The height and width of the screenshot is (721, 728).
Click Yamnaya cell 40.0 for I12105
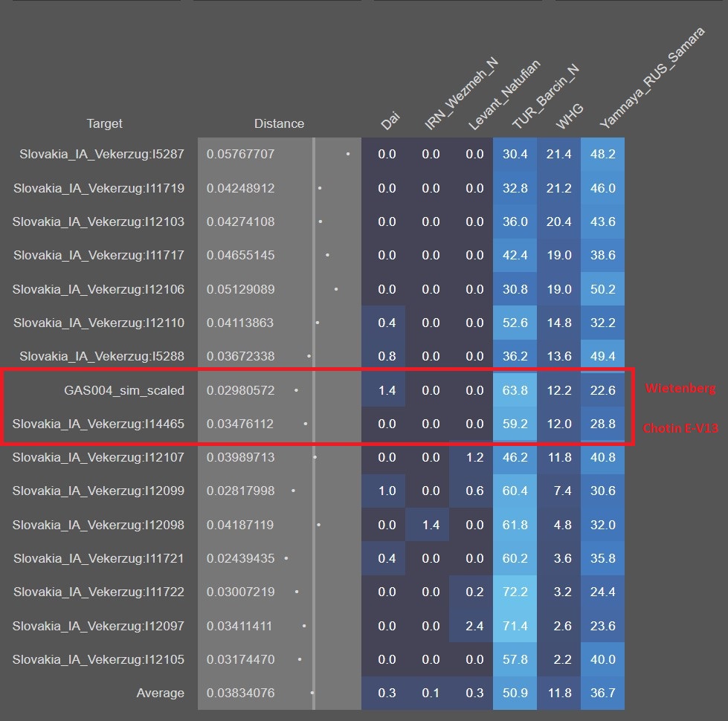click(x=602, y=660)
